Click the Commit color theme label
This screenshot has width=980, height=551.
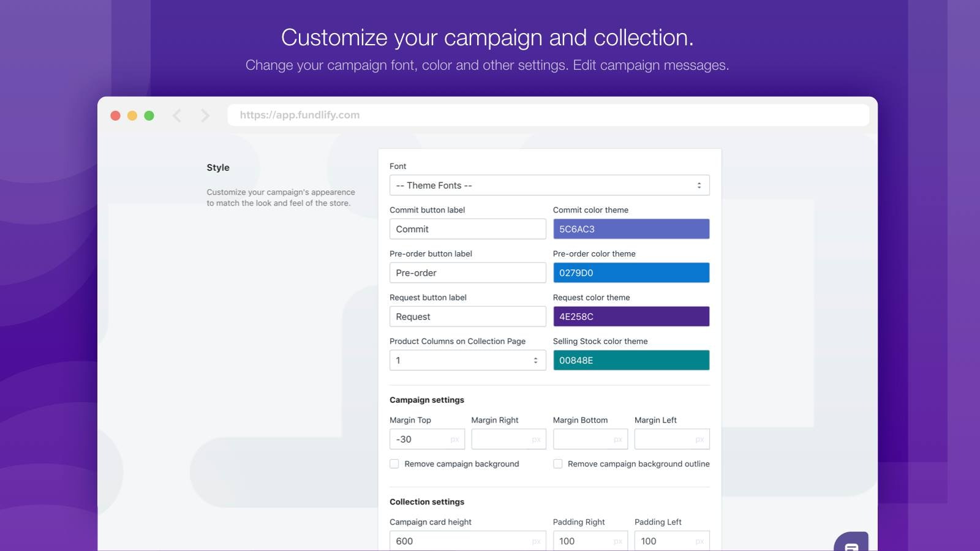pos(590,210)
